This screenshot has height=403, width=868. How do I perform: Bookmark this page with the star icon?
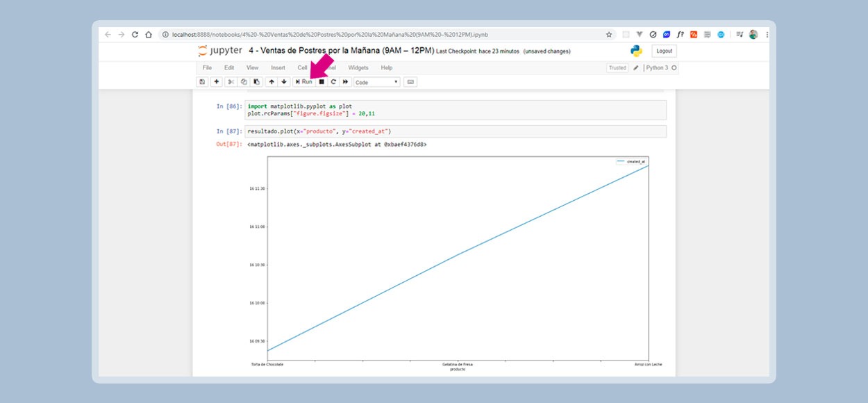(x=609, y=34)
